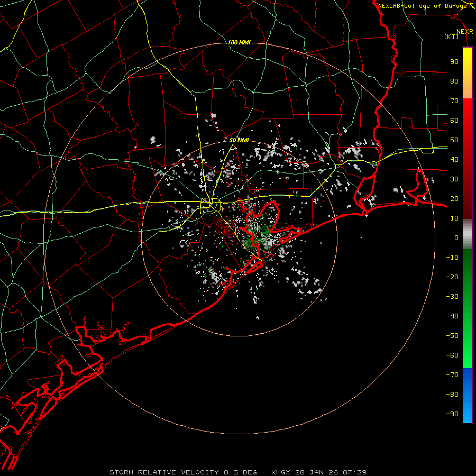Click the 20 JAN 26 date text
This screenshot has height=476, width=476.
317,472
